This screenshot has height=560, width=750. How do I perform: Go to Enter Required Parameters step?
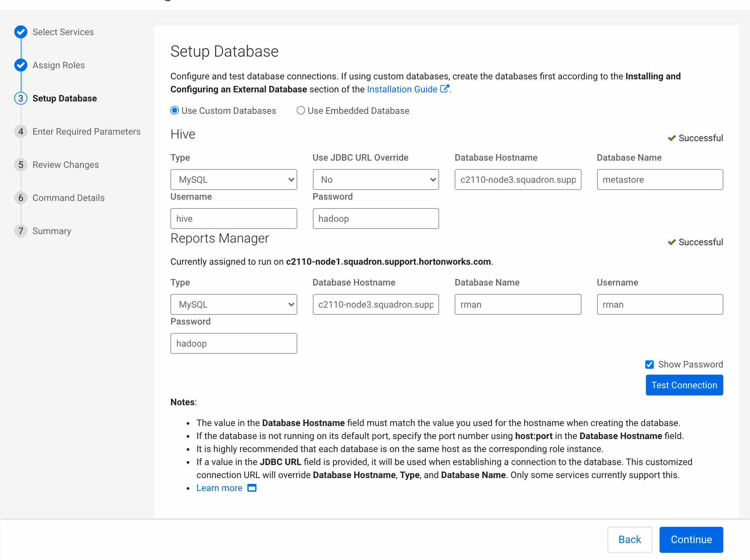pos(86,131)
